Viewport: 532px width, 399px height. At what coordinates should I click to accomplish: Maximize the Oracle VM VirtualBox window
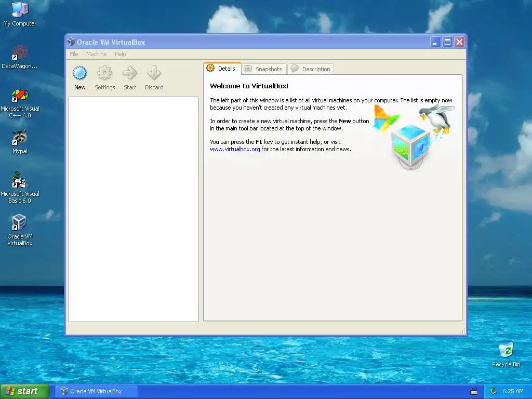[447, 42]
